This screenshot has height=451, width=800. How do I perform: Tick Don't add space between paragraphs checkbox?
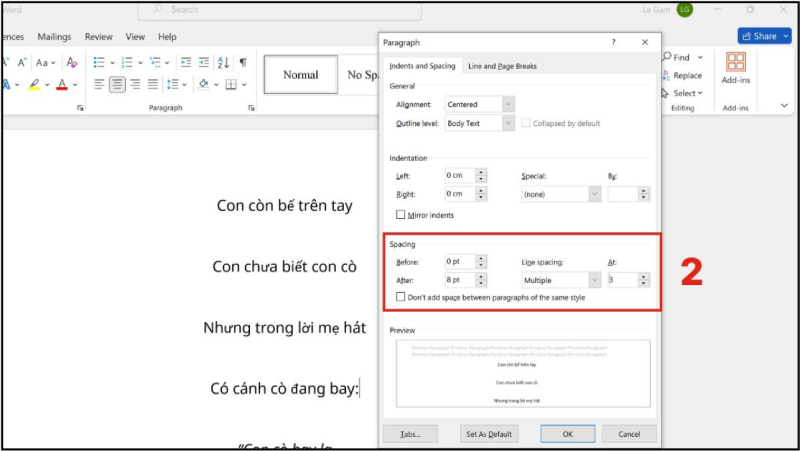click(401, 297)
